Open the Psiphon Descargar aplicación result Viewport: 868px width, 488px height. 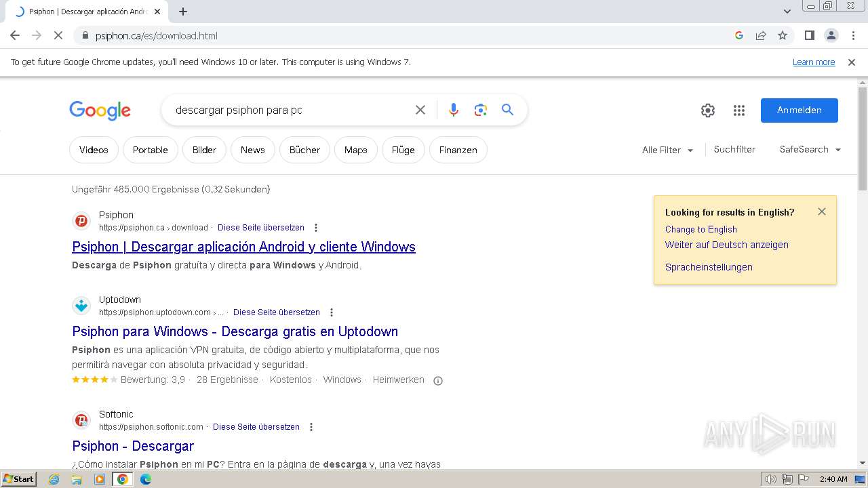[x=243, y=247]
